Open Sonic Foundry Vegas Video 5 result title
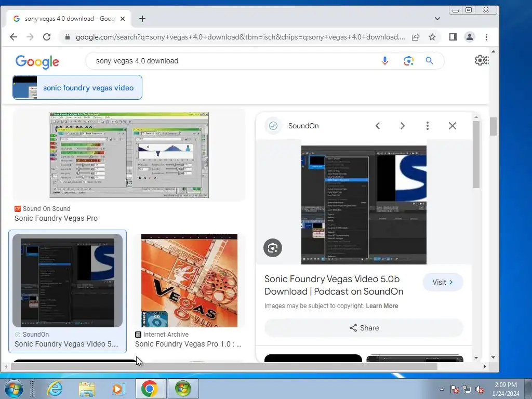532x399 pixels. [x=66, y=344]
